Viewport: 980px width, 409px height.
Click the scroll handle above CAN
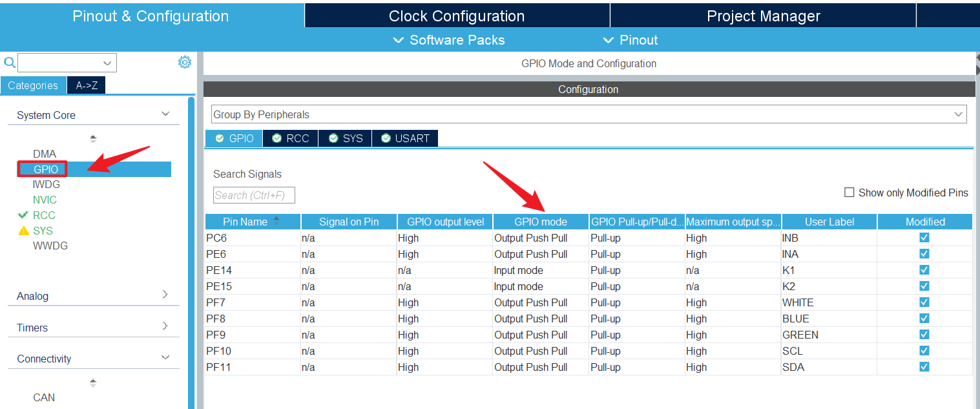coord(93,383)
